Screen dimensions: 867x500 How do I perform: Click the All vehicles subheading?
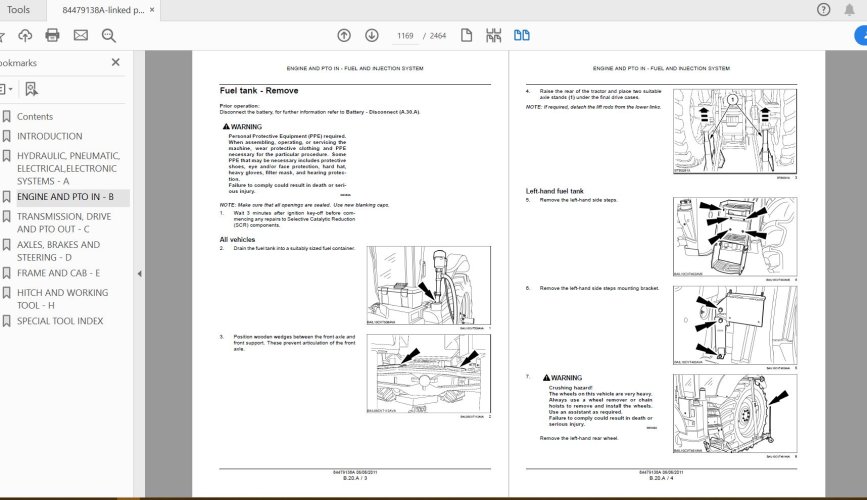pos(237,239)
